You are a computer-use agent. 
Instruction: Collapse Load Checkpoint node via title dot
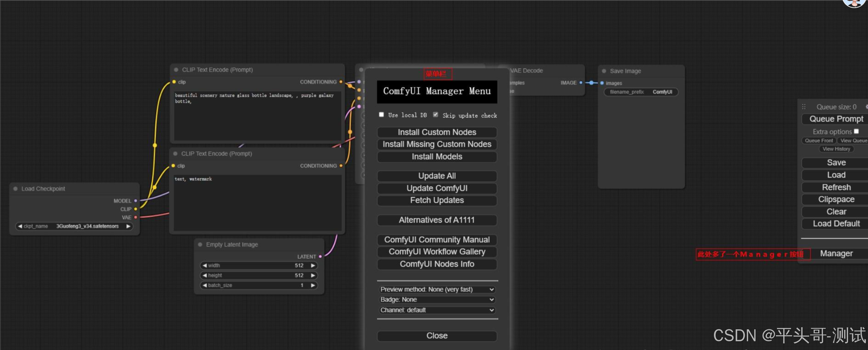[15, 188]
